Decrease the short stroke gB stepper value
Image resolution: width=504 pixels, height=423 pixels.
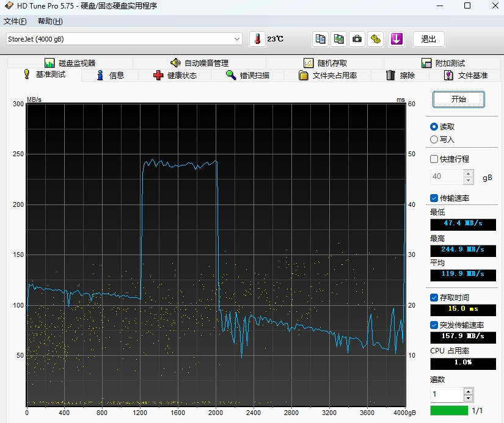coord(469,181)
